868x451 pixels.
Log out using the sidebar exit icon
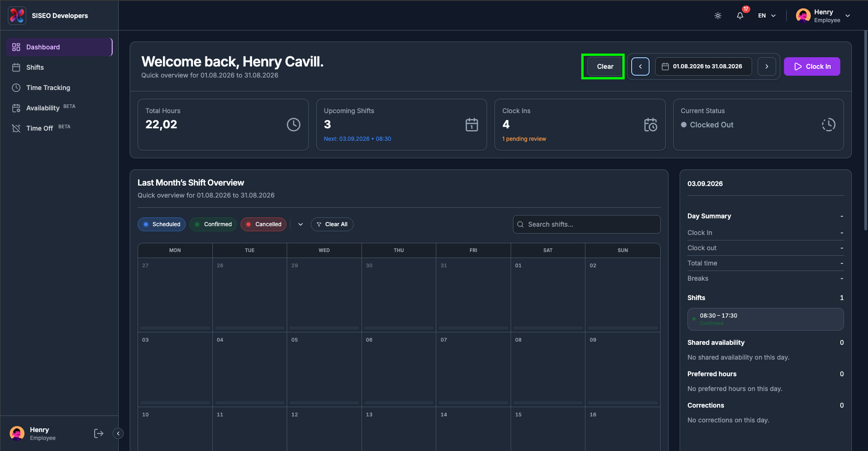coord(99,433)
